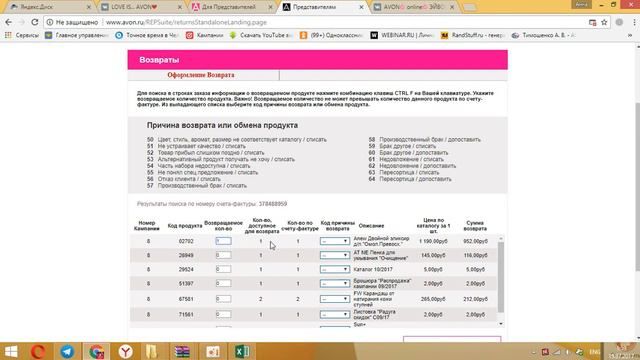Image resolution: width=640 pixels, height=360 pixels.
Task: Show more bookmarks via the overflow chevron
Action: click(630, 36)
